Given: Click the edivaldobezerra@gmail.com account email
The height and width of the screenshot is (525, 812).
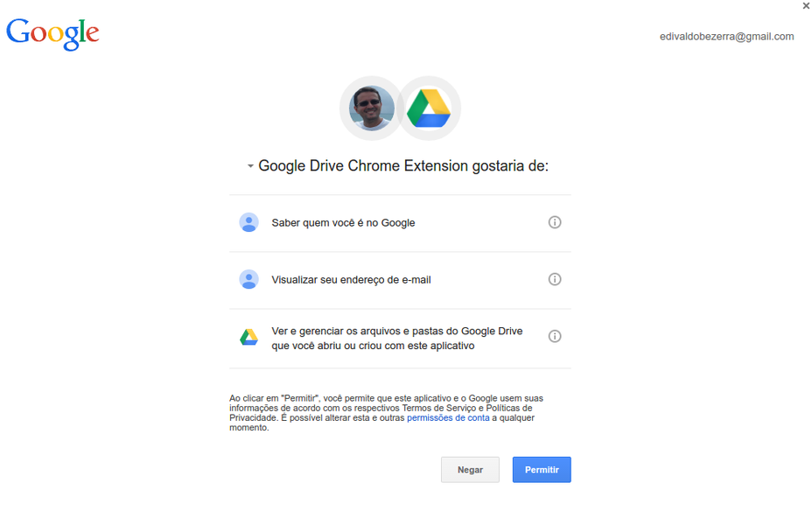Looking at the screenshot, I should tap(726, 37).
